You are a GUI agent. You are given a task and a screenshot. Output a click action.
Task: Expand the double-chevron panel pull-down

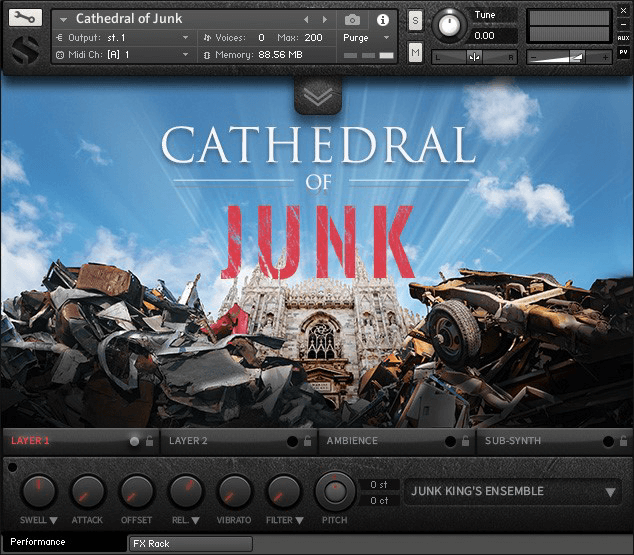pos(318,96)
